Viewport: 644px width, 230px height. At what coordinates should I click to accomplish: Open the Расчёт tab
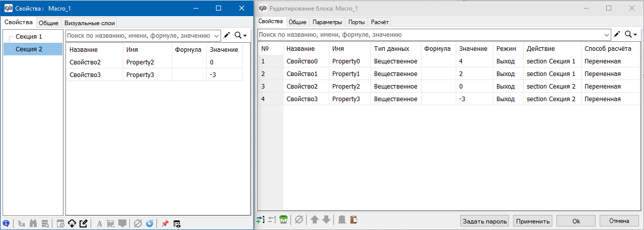[380, 22]
